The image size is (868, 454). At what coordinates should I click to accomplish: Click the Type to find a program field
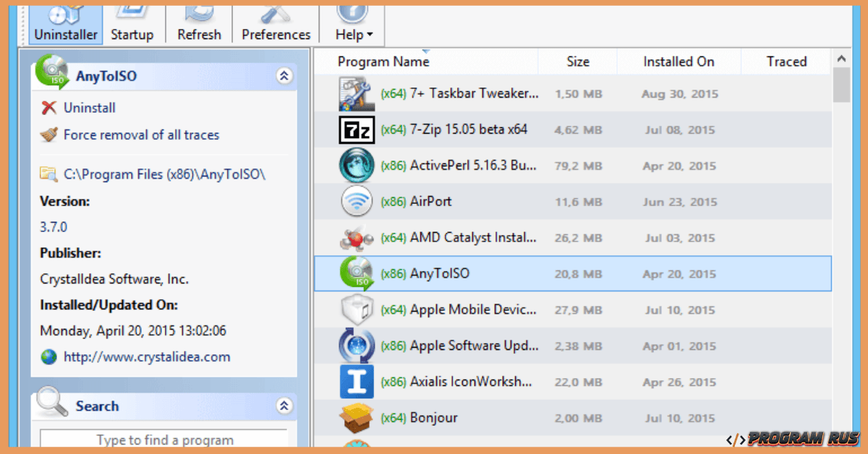[x=163, y=440]
